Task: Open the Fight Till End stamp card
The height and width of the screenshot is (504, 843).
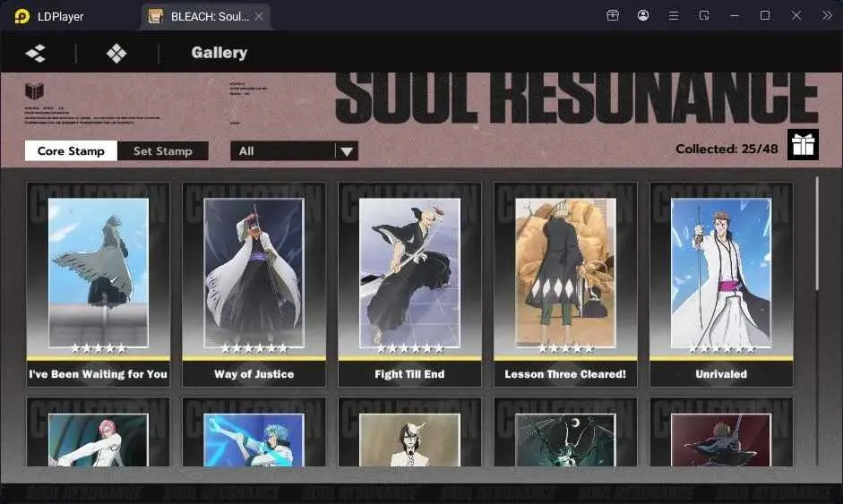Action: 409,285
